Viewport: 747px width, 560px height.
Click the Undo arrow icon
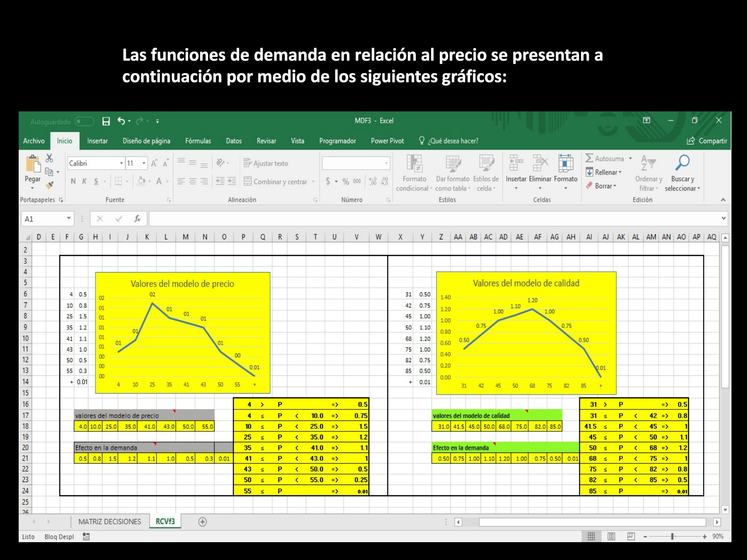[x=121, y=121]
